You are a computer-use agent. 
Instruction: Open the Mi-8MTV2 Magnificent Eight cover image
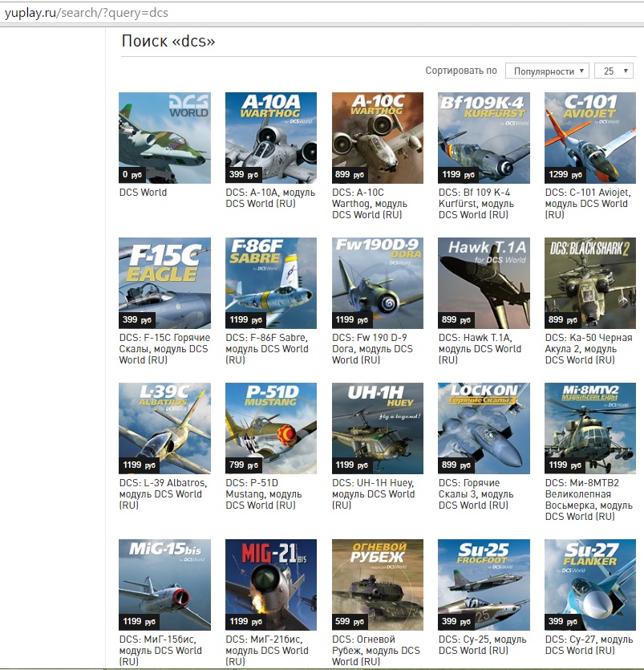tap(590, 428)
